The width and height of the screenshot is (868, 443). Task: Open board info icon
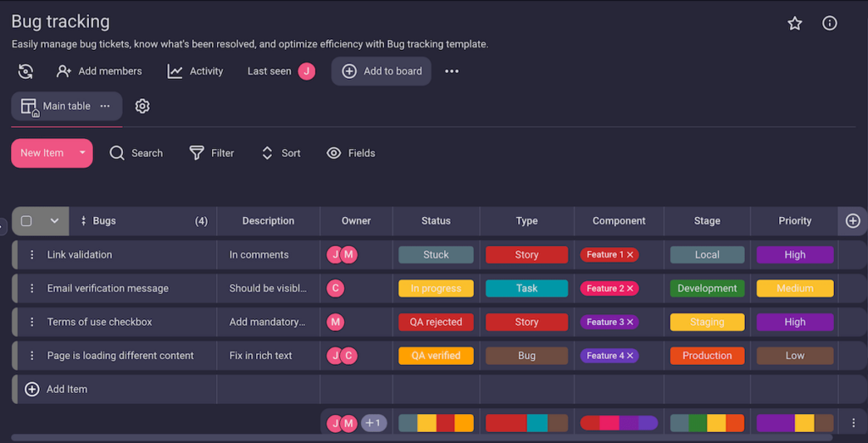[830, 24]
